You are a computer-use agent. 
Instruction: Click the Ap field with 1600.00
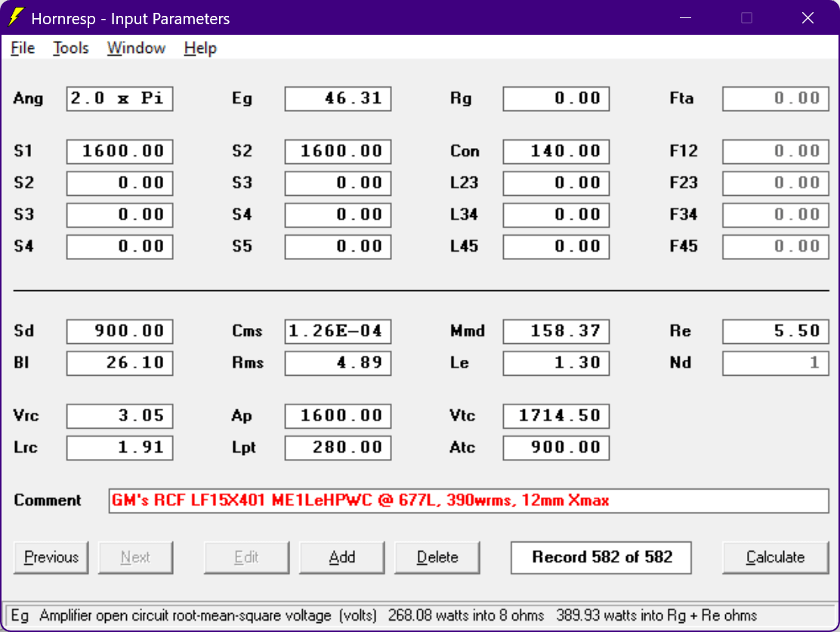pos(338,416)
